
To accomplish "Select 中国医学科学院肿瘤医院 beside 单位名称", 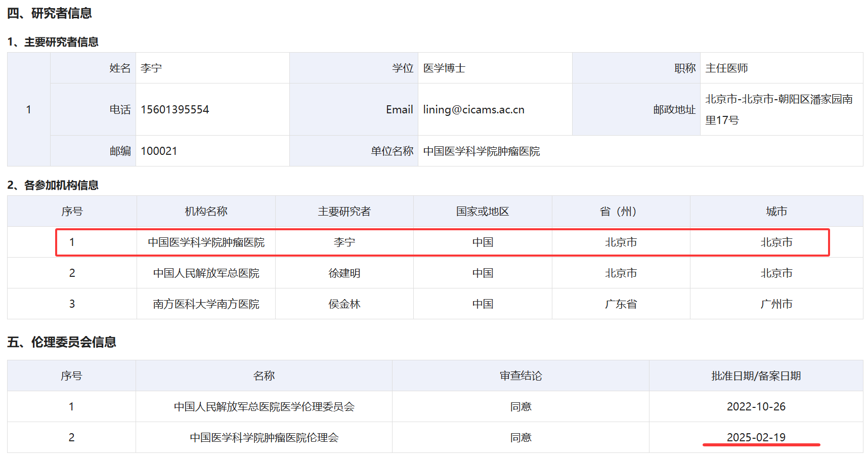I will pos(482,151).
